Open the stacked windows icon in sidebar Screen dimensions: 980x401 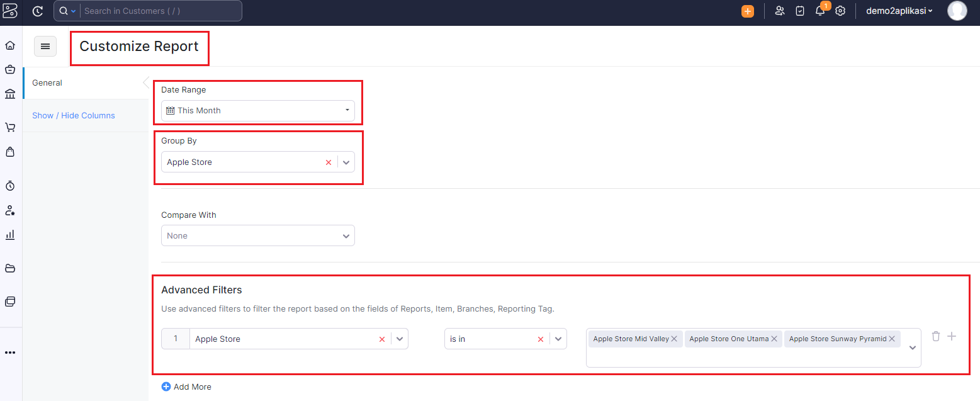10,302
